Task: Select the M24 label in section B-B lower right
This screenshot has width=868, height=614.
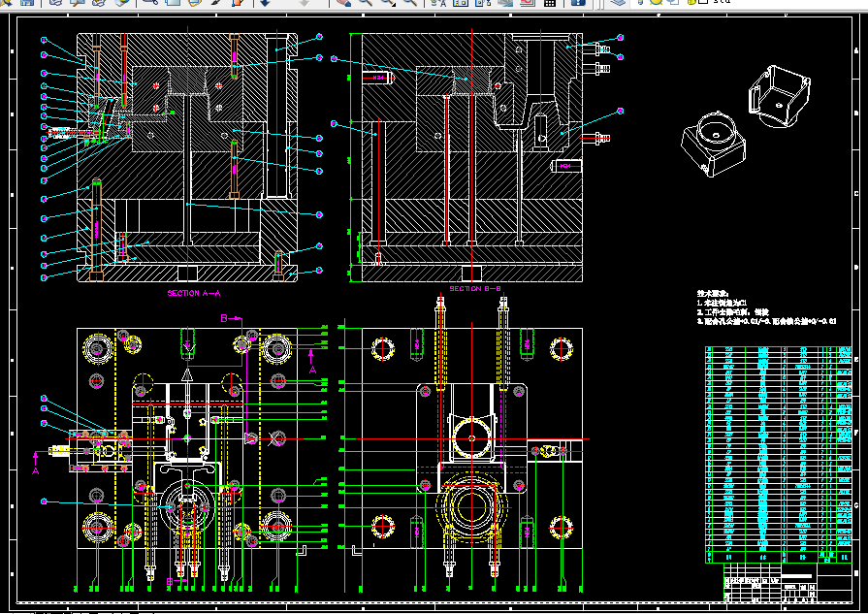Action: coord(565,166)
